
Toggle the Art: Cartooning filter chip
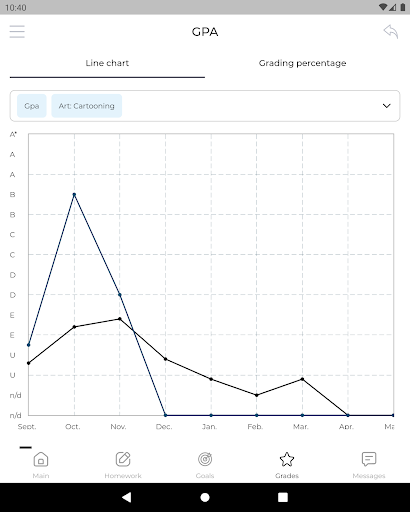[87, 106]
